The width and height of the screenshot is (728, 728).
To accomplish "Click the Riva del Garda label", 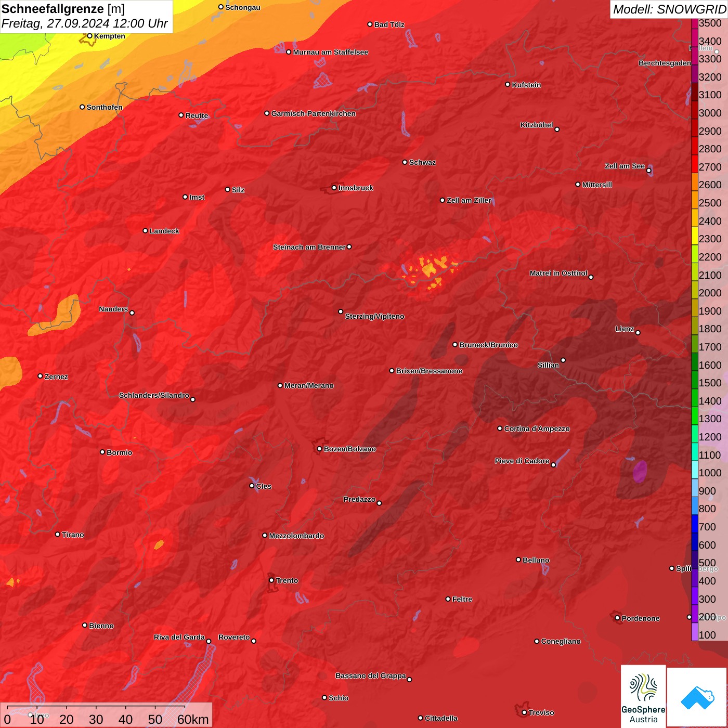I will click(179, 637).
